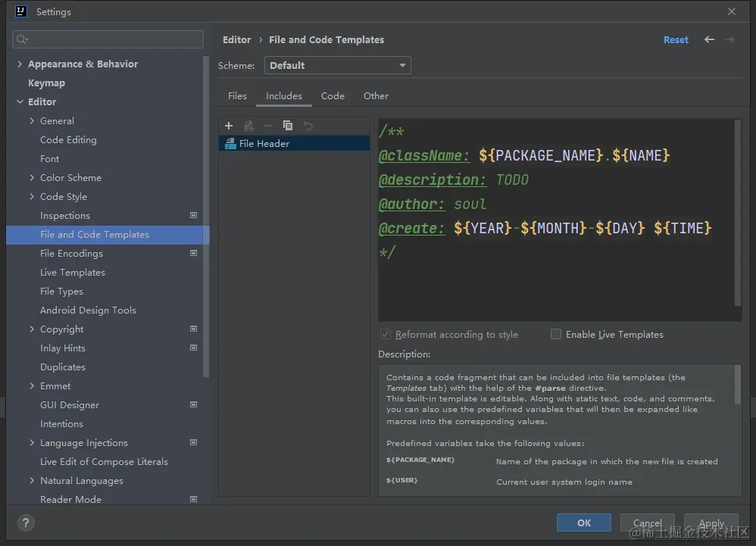Select Intentions settings
Image resolution: width=756 pixels, height=546 pixels.
61,424
